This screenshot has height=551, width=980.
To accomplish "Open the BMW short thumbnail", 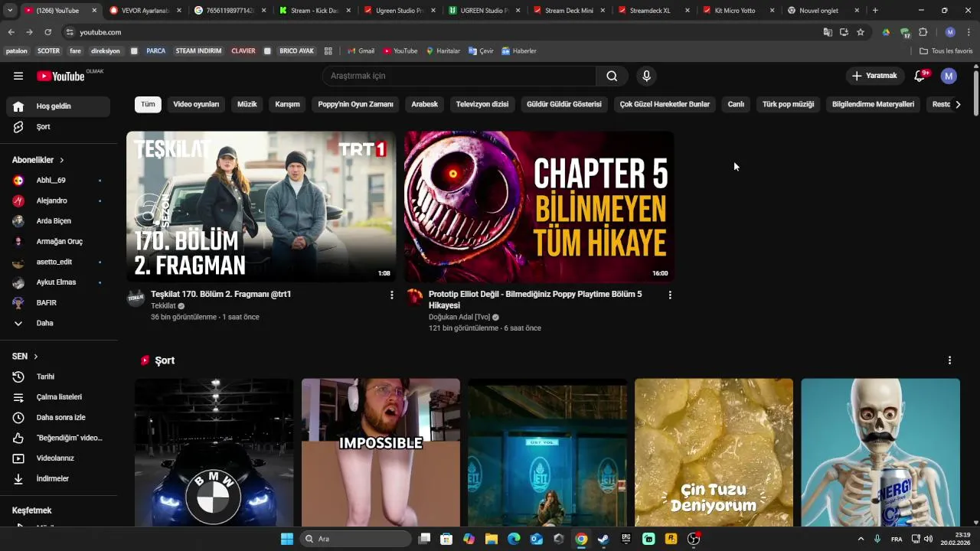I will coord(214,452).
